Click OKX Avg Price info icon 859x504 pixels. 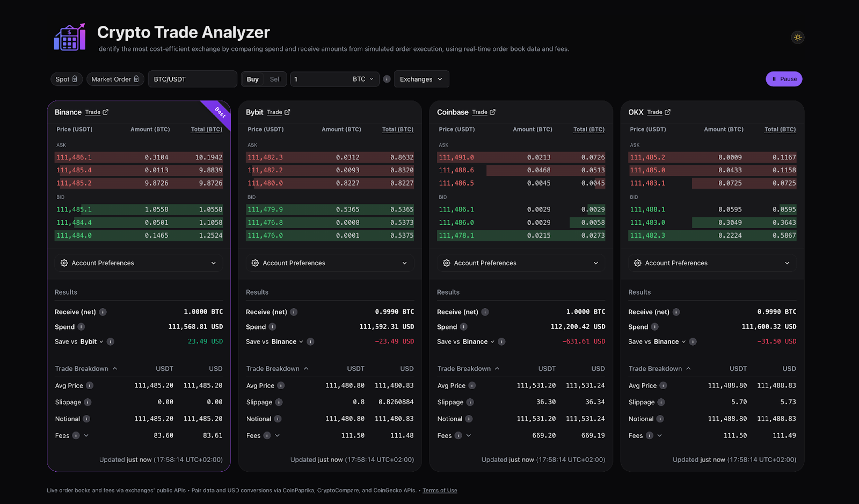pyautogui.click(x=663, y=385)
